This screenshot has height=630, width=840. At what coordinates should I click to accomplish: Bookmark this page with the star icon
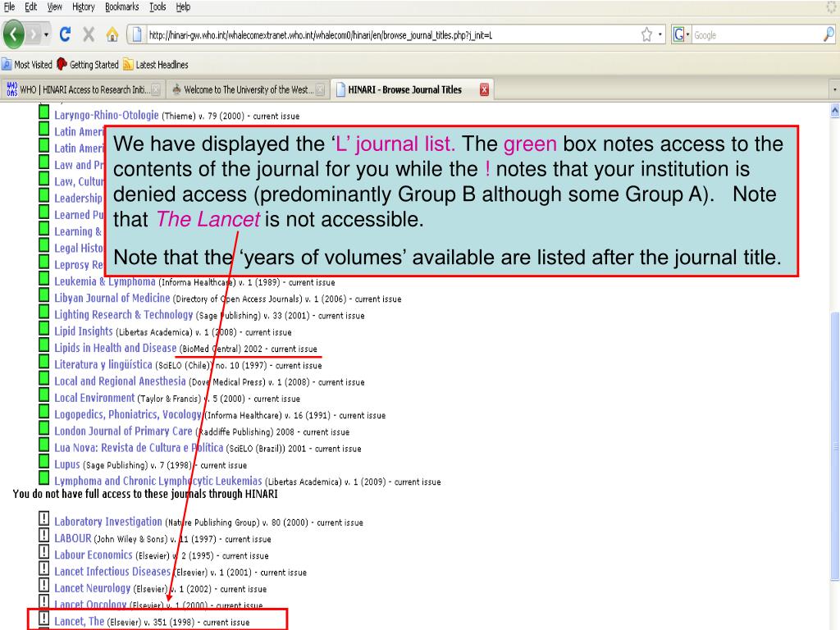point(646,34)
